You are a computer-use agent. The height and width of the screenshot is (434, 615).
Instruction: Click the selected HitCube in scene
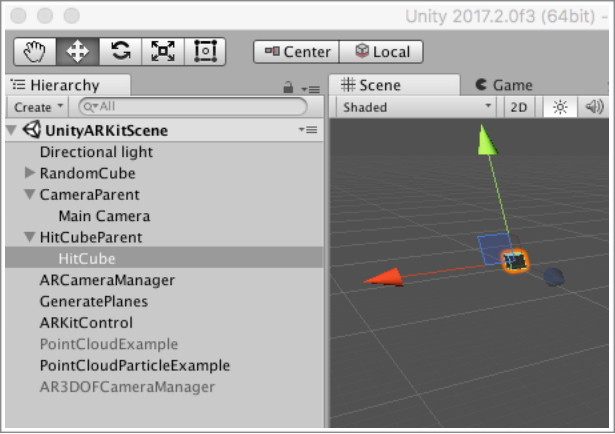point(516,261)
